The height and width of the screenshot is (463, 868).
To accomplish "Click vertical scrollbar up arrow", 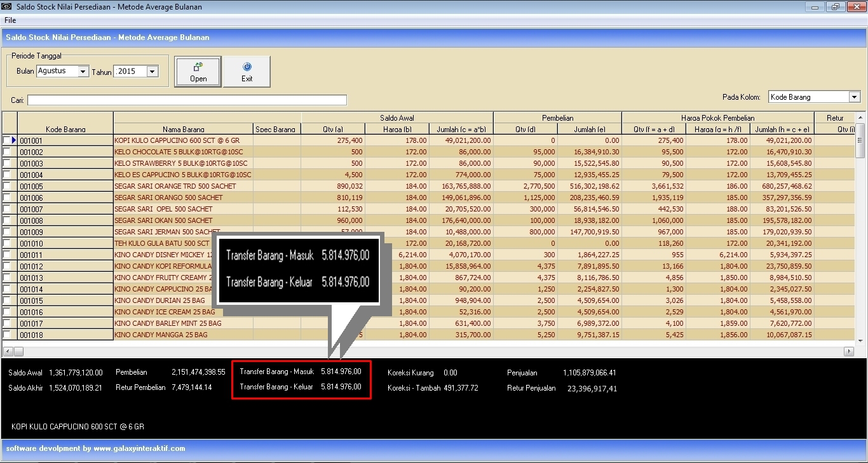I will (860, 117).
